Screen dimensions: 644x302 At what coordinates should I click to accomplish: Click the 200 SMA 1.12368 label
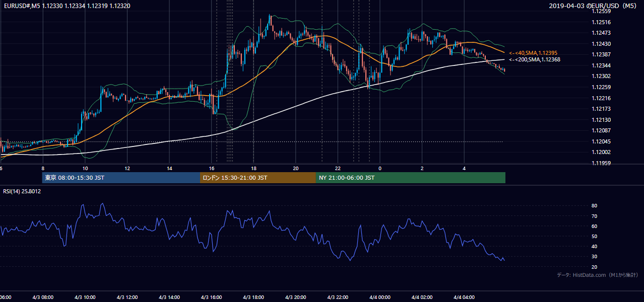[534, 59]
